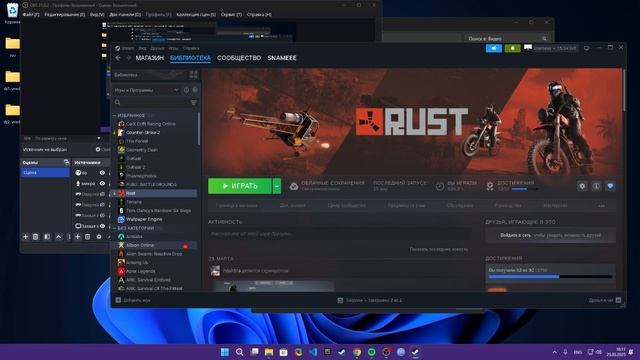640x360 pixels.
Task: Go back with Steam's left arrow
Action: coord(118,58)
